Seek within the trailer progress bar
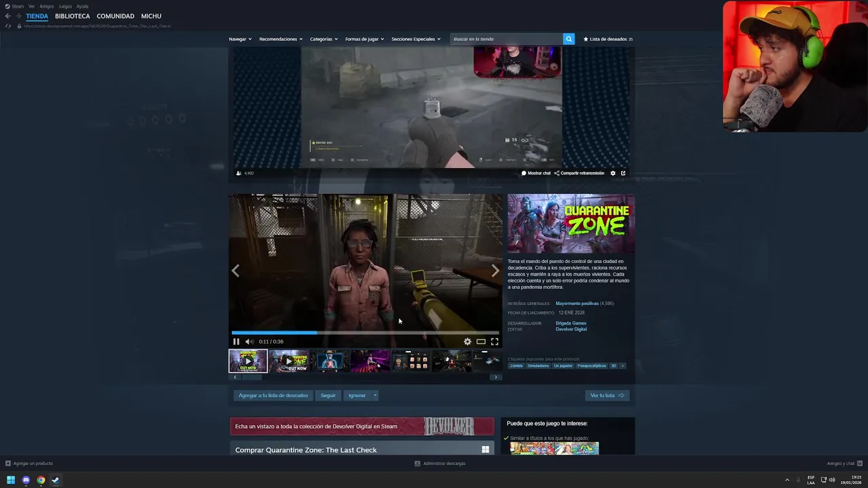 366,333
